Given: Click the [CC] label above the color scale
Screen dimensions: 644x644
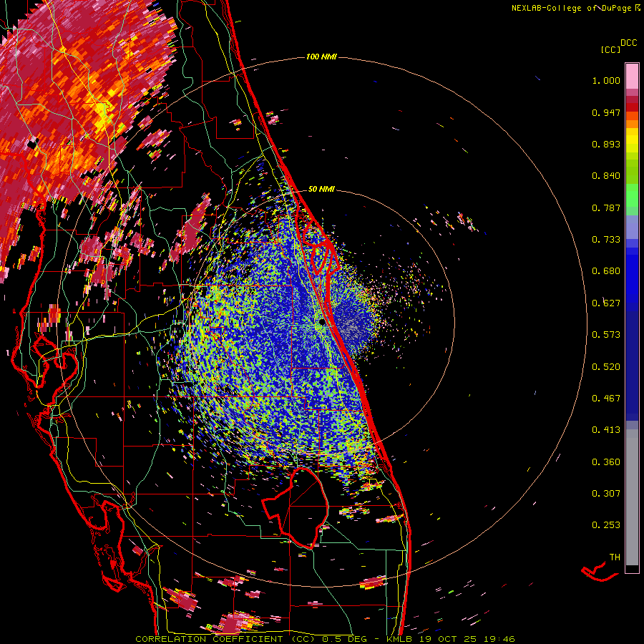Looking at the screenshot, I should tap(610, 49).
